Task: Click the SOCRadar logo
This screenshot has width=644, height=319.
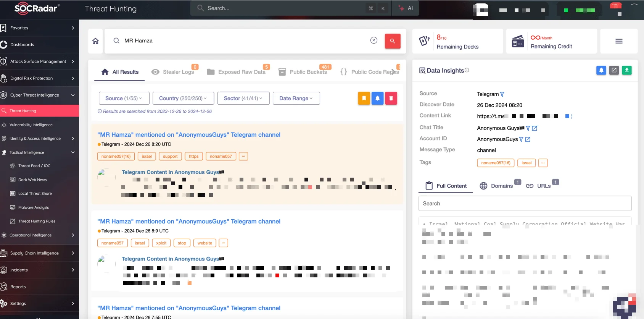Action: [36, 8]
